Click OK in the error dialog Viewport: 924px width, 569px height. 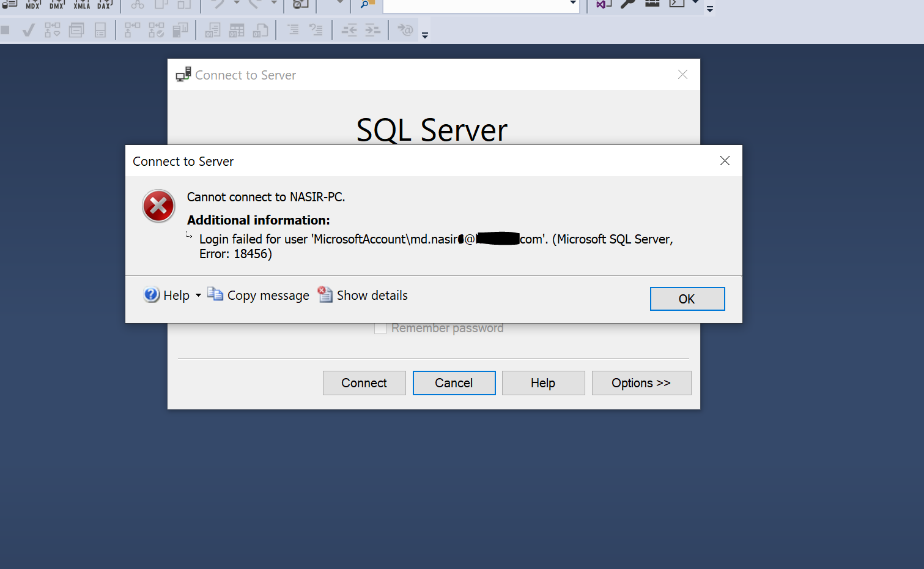click(687, 299)
